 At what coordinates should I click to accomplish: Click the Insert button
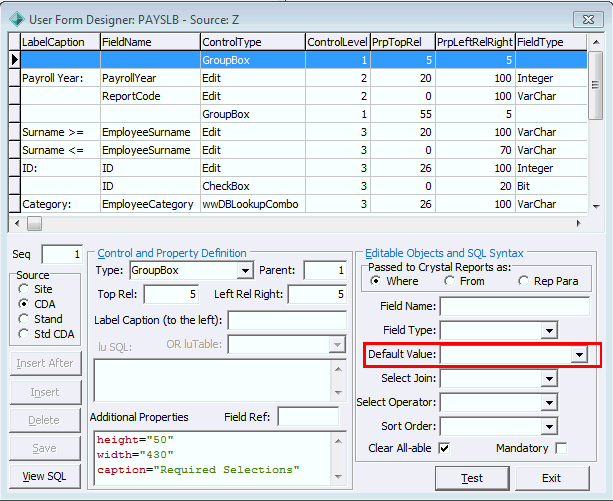pos(45,392)
